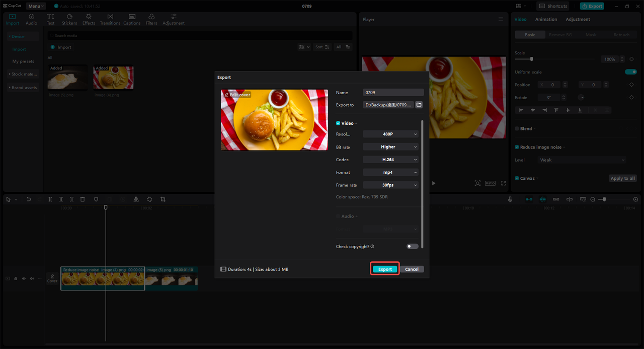Click the Delete trash icon in timeline
Screen dimensions: 644x349
tap(83, 199)
